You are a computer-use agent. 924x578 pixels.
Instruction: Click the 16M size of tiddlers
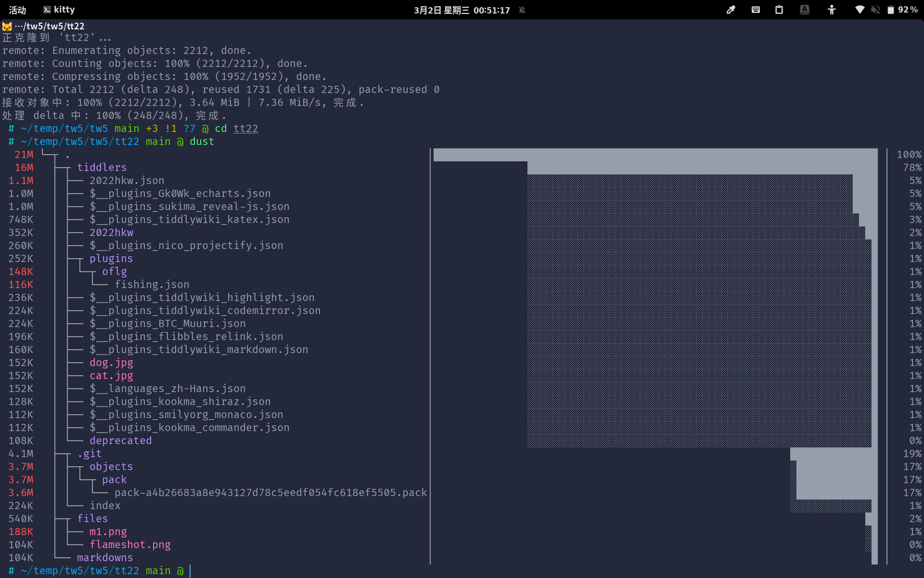[x=24, y=168]
